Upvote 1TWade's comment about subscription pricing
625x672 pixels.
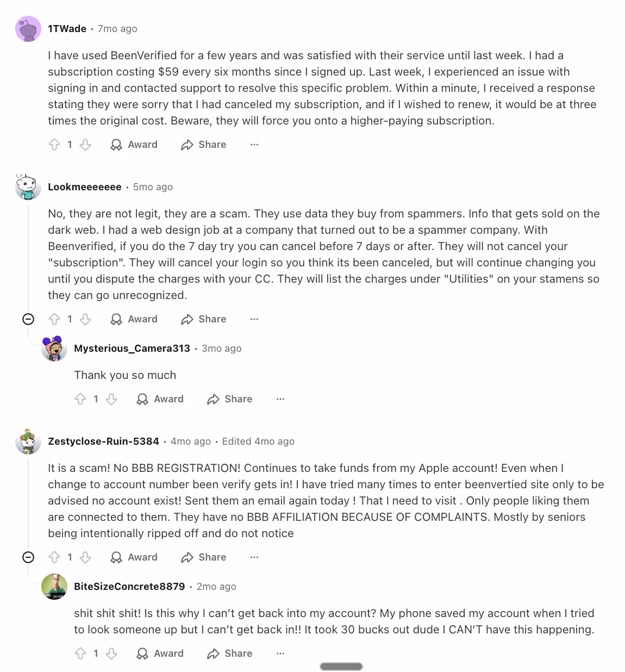[x=54, y=145]
